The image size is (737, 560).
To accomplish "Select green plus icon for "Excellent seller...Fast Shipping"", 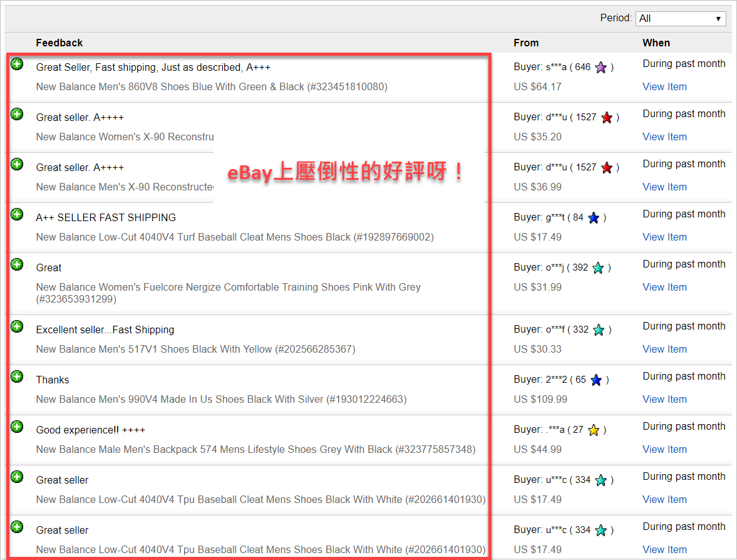I will tap(18, 326).
